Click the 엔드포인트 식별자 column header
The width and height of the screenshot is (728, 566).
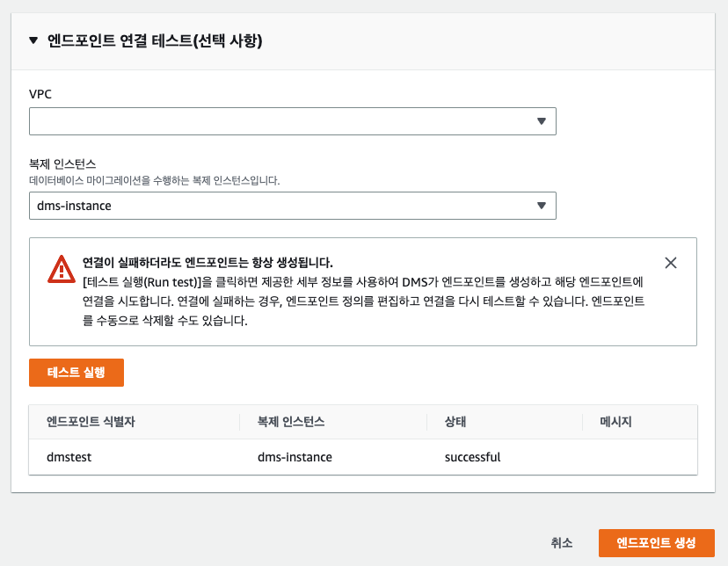[x=91, y=422]
